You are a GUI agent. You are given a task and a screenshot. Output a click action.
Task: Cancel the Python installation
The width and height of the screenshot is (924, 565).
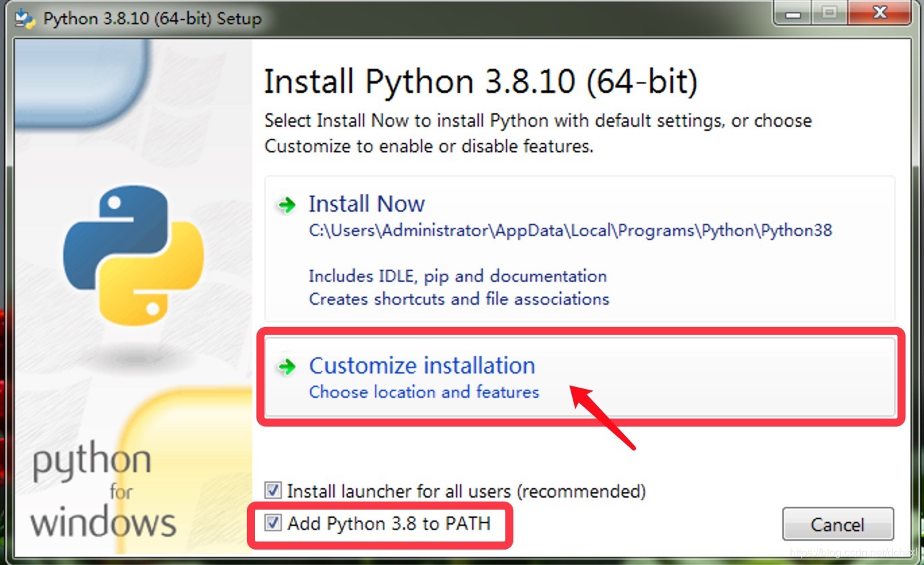838,525
